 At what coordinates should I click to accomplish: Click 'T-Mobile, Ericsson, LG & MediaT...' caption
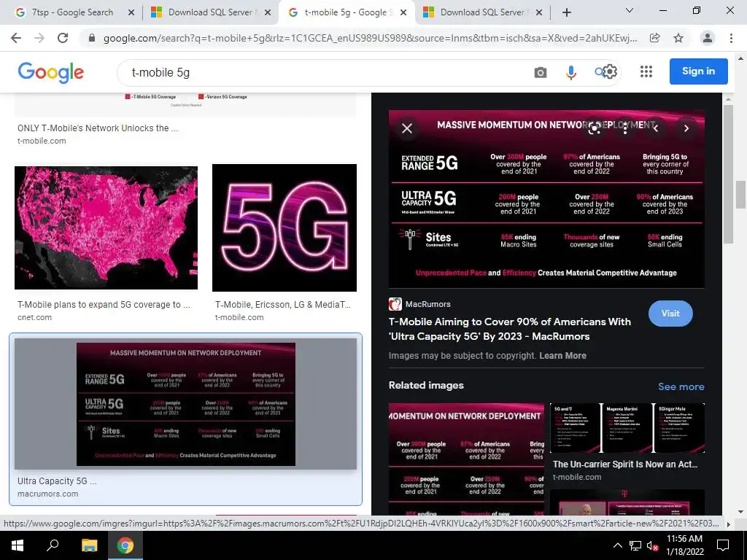pyautogui.click(x=283, y=304)
